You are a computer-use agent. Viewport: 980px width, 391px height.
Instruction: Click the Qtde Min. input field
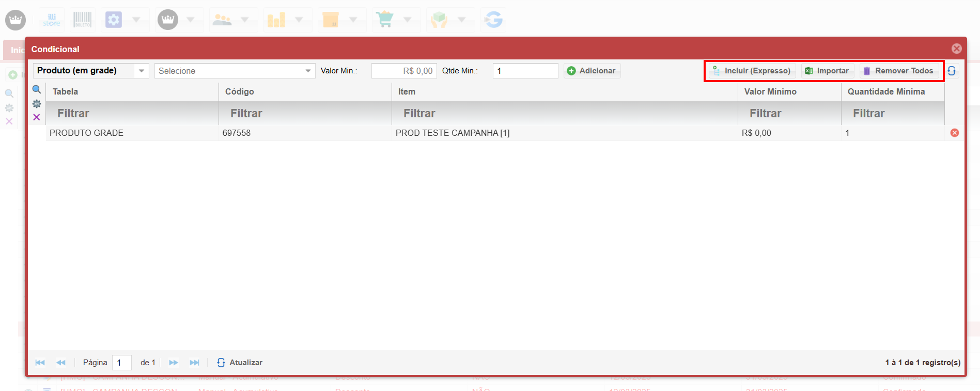525,71
